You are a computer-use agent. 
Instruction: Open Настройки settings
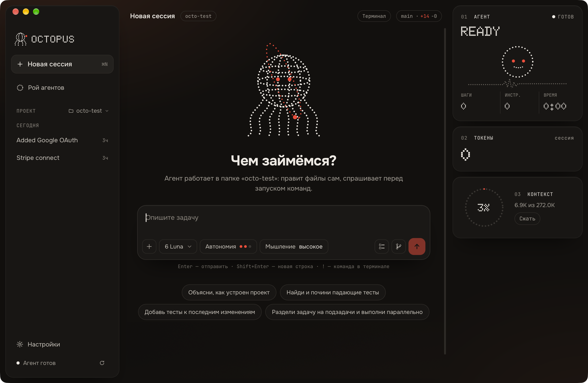(38, 344)
